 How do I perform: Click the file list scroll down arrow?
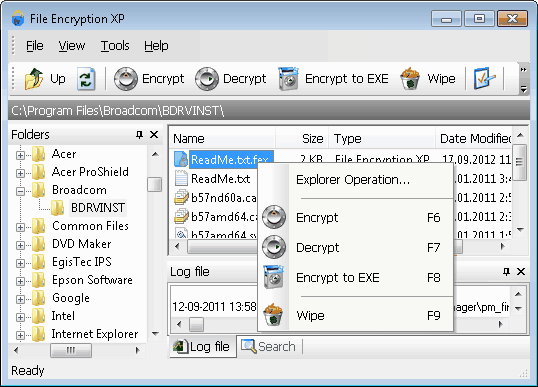520,230
